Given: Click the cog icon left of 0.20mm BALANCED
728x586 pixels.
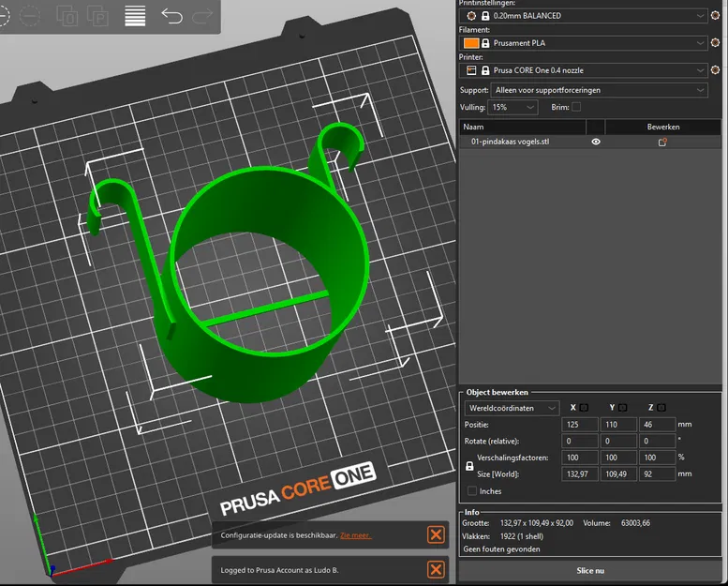Looking at the screenshot, I should coord(471,16).
